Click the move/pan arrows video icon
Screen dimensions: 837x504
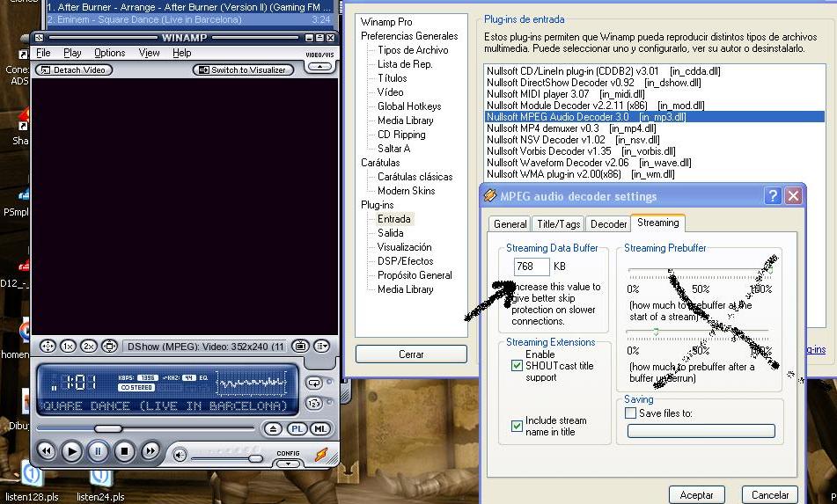pyautogui.click(x=48, y=347)
